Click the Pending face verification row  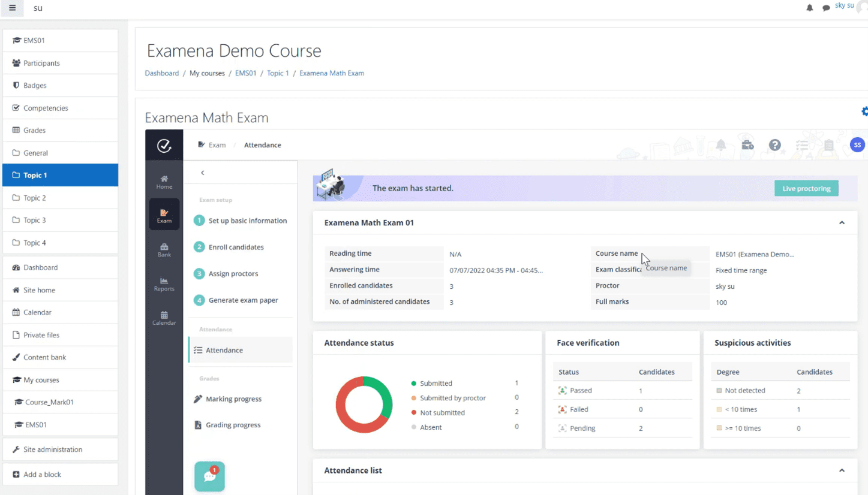622,428
